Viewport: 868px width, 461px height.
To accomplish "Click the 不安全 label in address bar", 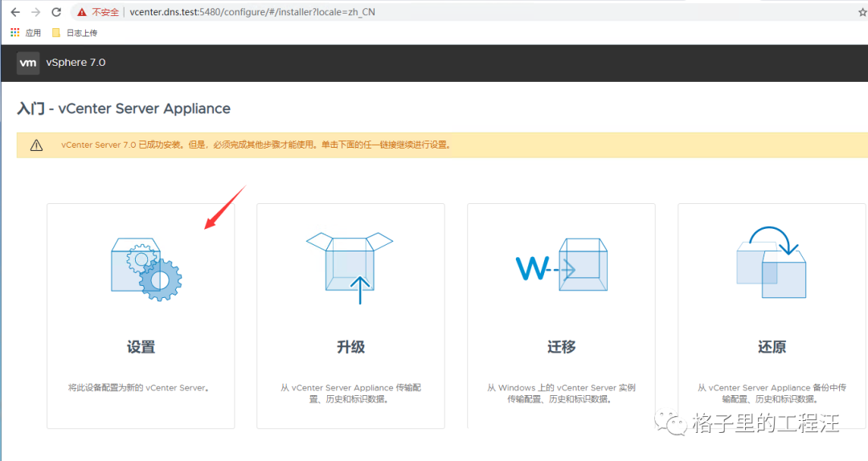I will [x=105, y=12].
